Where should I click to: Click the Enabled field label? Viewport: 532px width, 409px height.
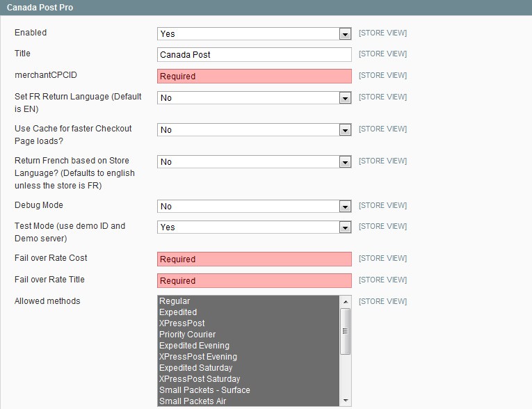(31, 33)
